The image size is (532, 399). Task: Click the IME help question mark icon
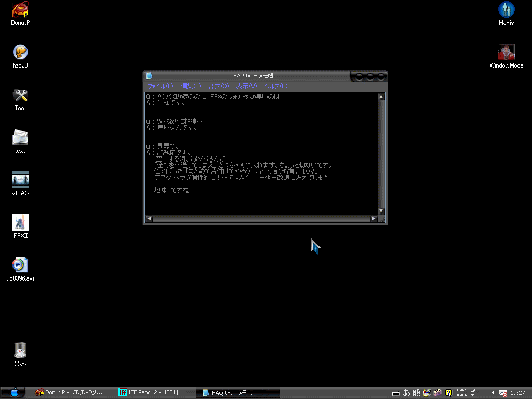448,393
